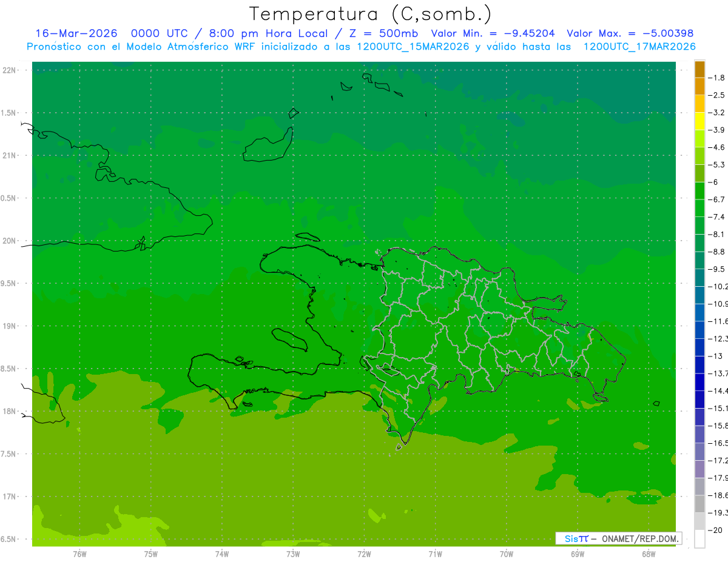This screenshot has width=728, height=562.
Task: Click the '-9.5' colorbar value
Action: pyautogui.click(x=716, y=269)
